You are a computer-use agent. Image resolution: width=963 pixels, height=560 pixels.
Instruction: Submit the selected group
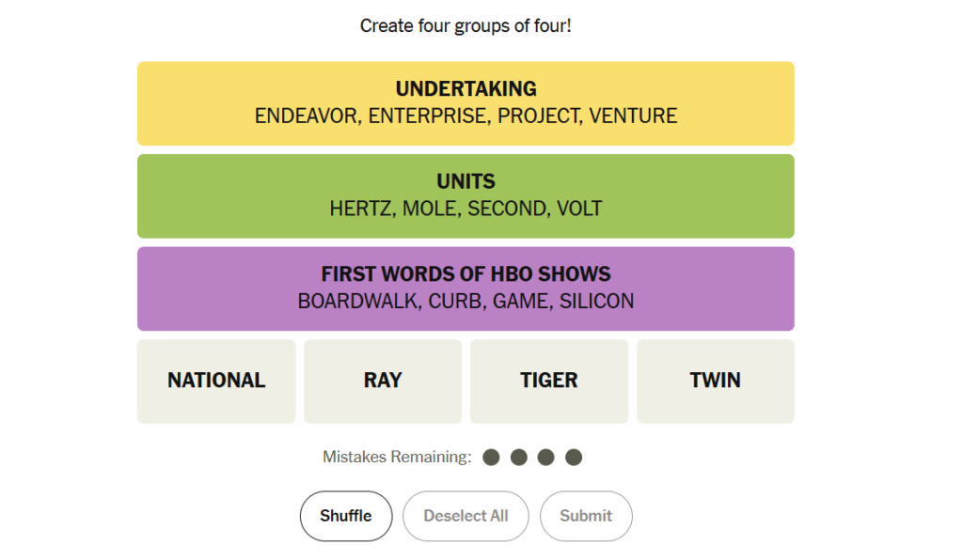point(585,516)
